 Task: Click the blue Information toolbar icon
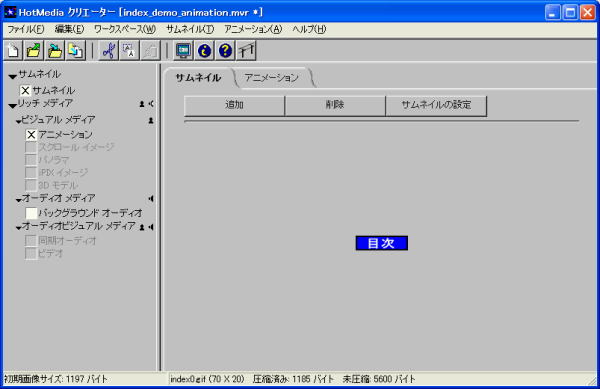pos(204,50)
